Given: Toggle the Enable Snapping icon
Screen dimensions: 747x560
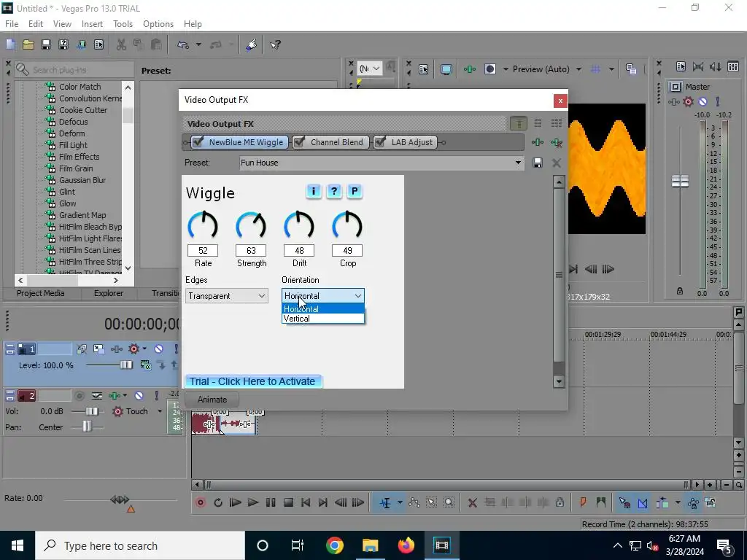Looking at the screenshot, I should tap(624, 502).
